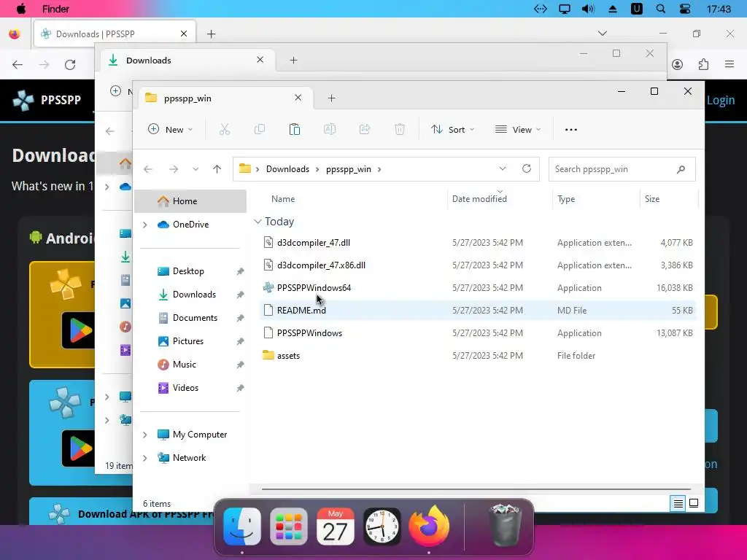
Task: Click the Delete trash icon in toolbar
Action: tap(400, 130)
